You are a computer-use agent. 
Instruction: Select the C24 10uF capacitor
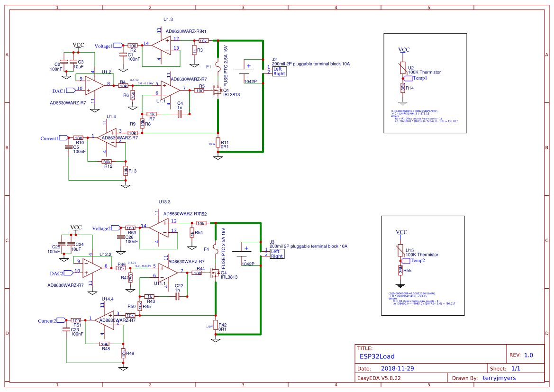71,244
